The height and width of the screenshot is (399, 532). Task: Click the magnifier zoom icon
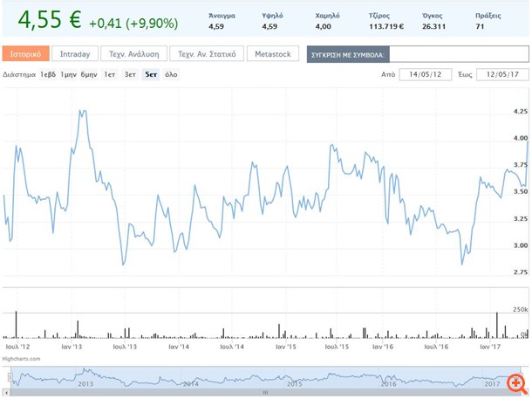tap(516, 383)
